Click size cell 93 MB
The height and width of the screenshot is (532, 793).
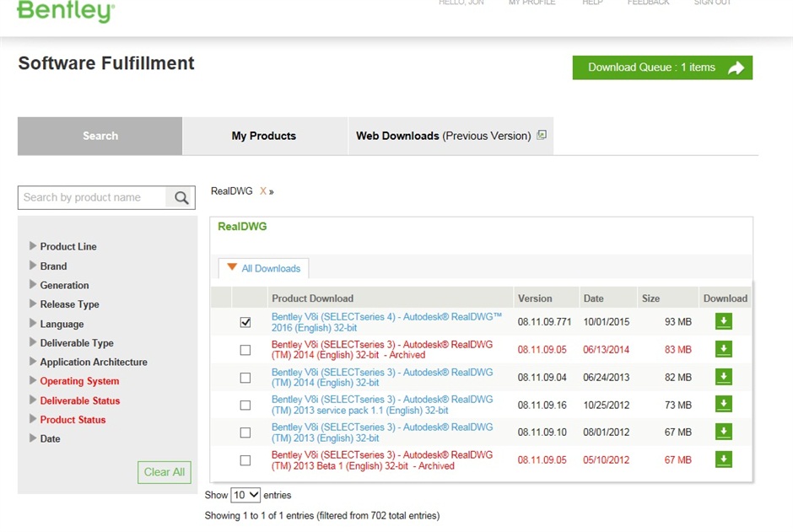coord(677,322)
